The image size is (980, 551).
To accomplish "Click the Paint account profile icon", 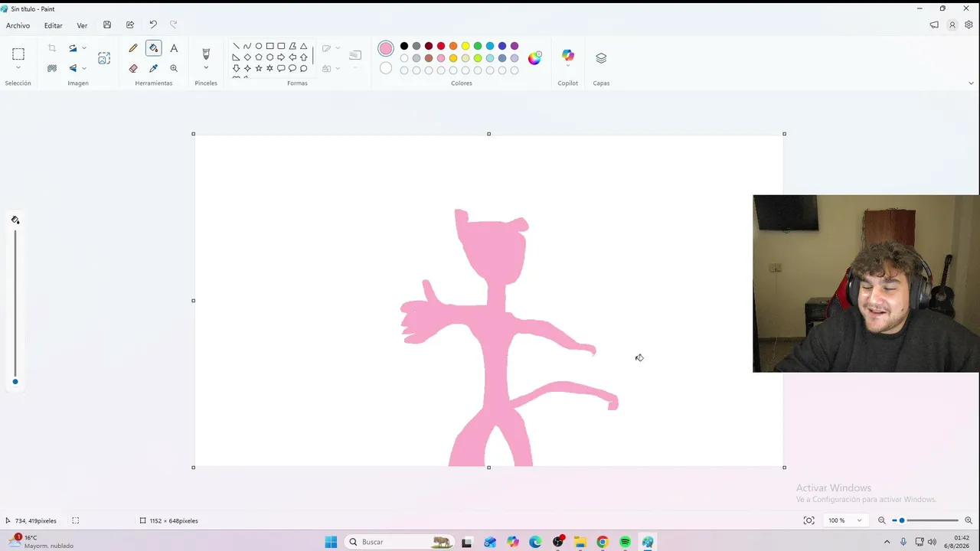I will (x=952, y=25).
